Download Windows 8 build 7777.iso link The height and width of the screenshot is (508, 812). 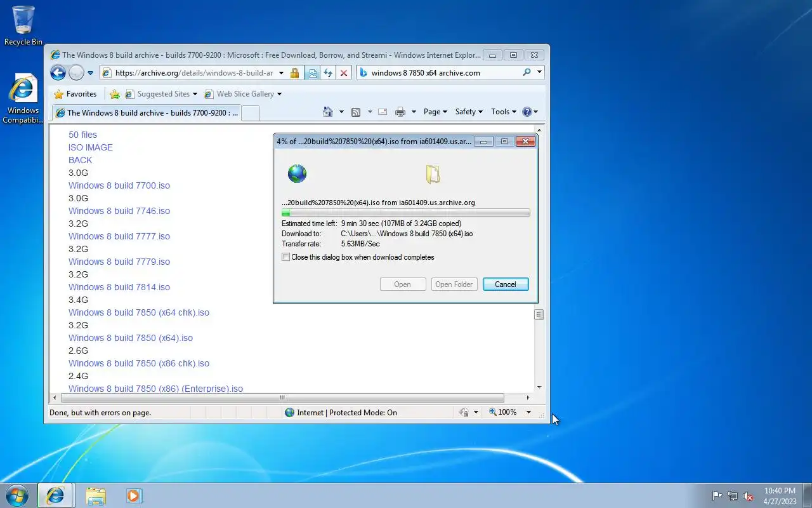pyautogui.click(x=119, y=236)
